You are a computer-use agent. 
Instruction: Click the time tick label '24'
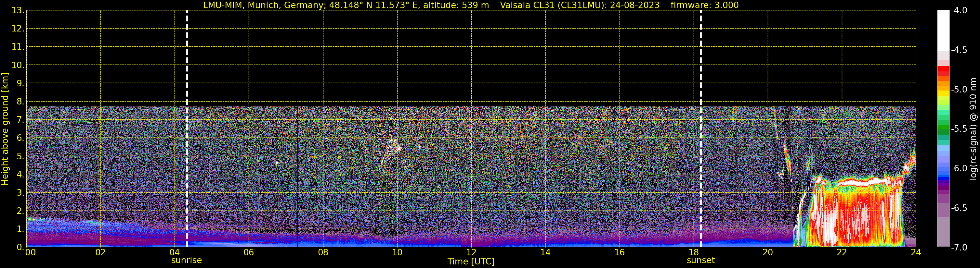916,252
